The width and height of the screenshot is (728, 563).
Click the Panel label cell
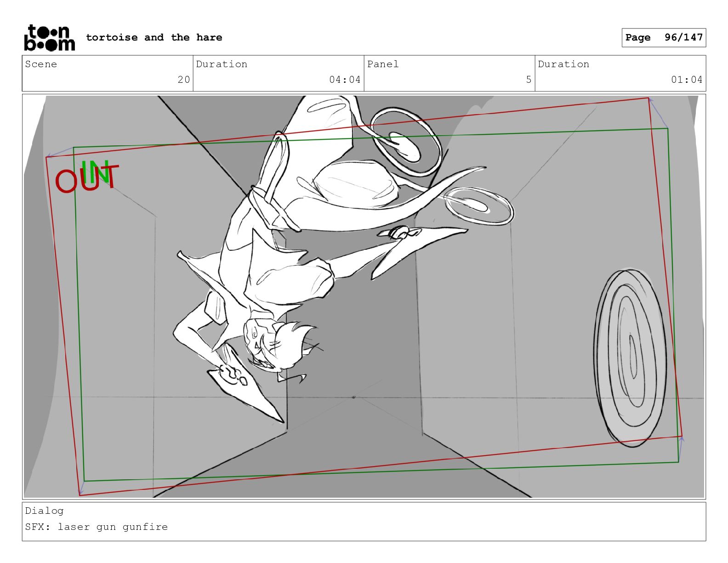click(x=449, y=73)
